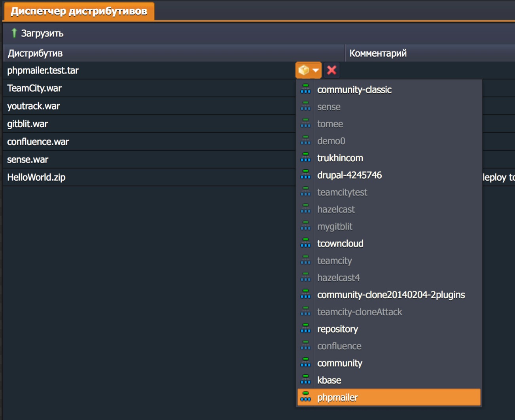
Task: Deploy to teamcity-cloneAttack environment
Action: (x=389, y=312)
